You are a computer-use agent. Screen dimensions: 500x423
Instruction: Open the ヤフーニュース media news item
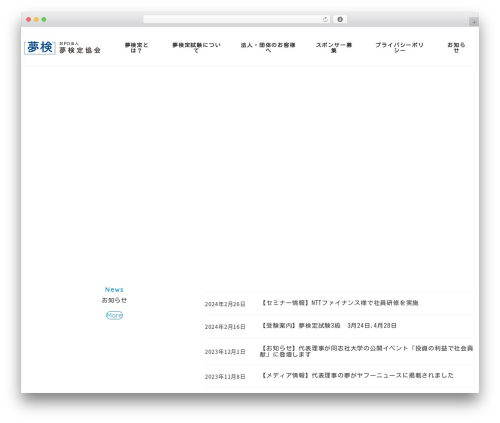tap(357, 376)
